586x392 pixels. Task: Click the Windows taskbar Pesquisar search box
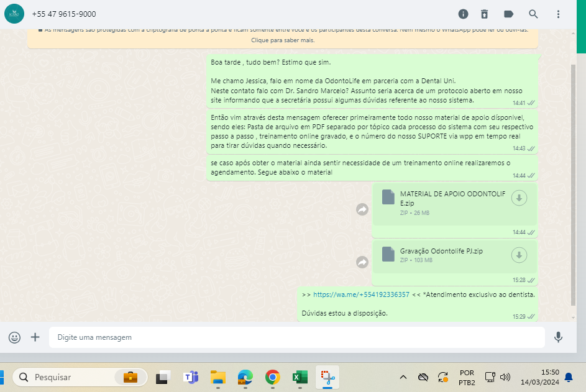tap(80, 378)
